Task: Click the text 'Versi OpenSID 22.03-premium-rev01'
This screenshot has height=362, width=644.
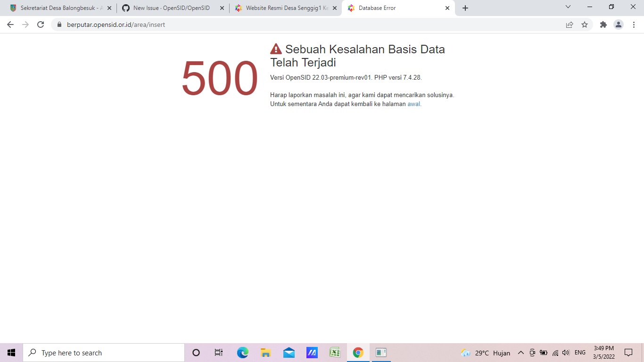Action: [x=321, y=77]
